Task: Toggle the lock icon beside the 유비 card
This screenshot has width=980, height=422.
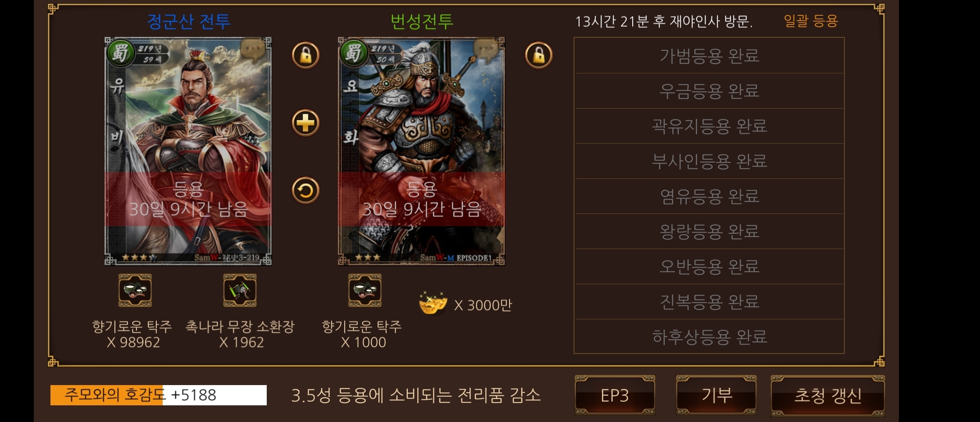Action: pyautogui.click(x=305, y=55)
